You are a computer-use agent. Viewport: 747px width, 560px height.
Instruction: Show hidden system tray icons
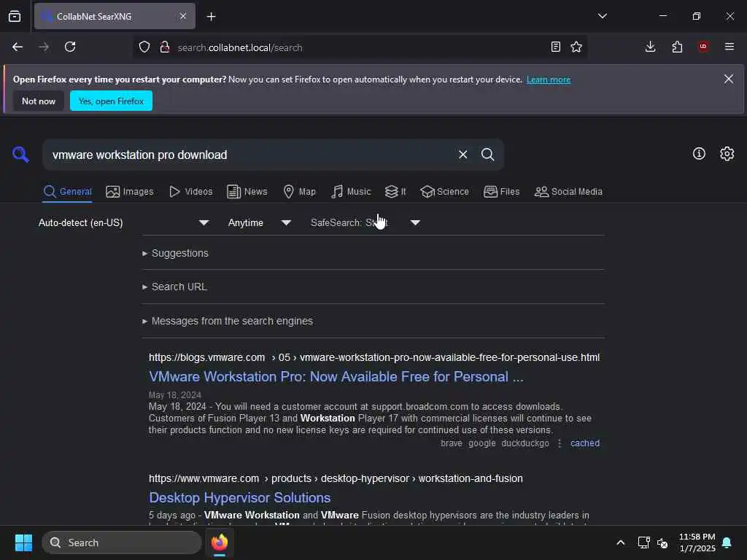click(620, 542)
